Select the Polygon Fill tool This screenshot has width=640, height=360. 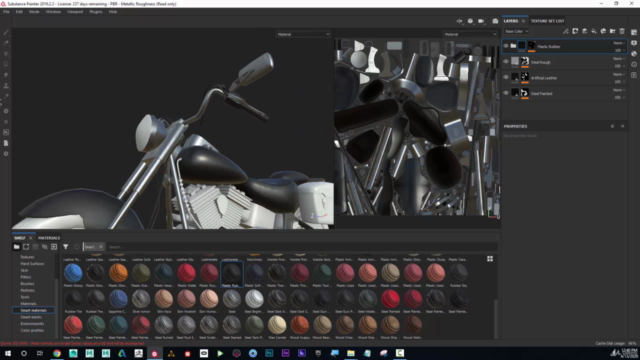coord(6,64)
